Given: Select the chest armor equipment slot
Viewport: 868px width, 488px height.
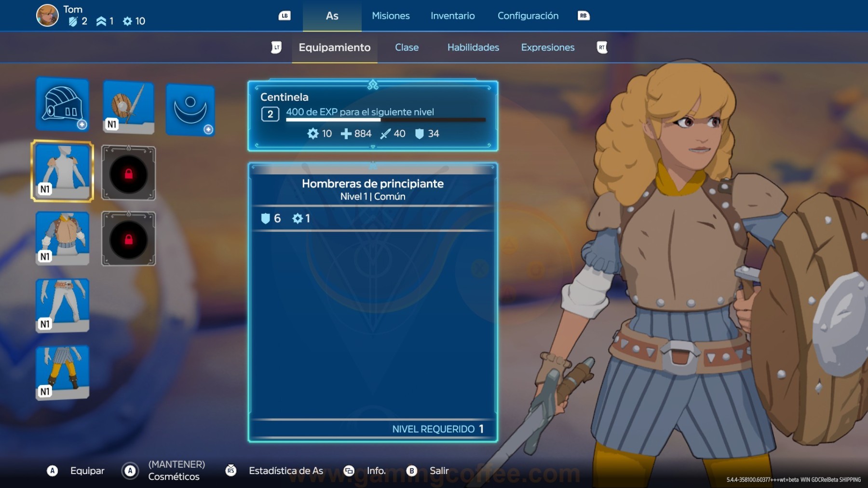Looking at the screenshot, I should click(x=62, y=238).
